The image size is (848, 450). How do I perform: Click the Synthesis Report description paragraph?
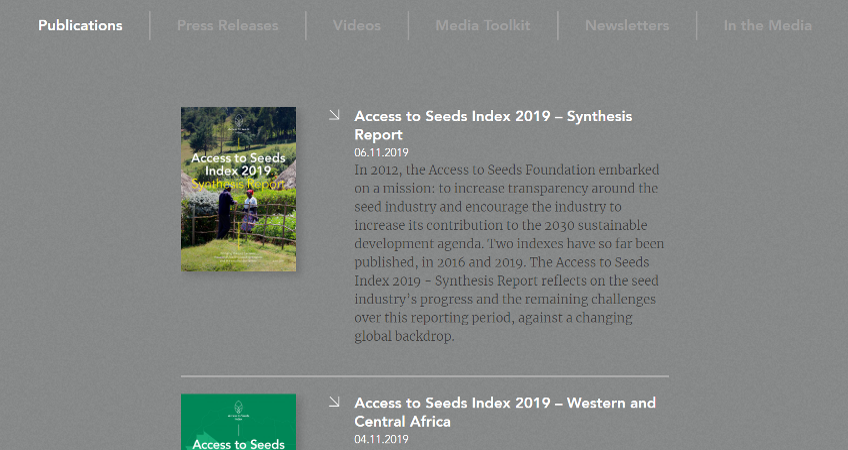tap(509, 253)
